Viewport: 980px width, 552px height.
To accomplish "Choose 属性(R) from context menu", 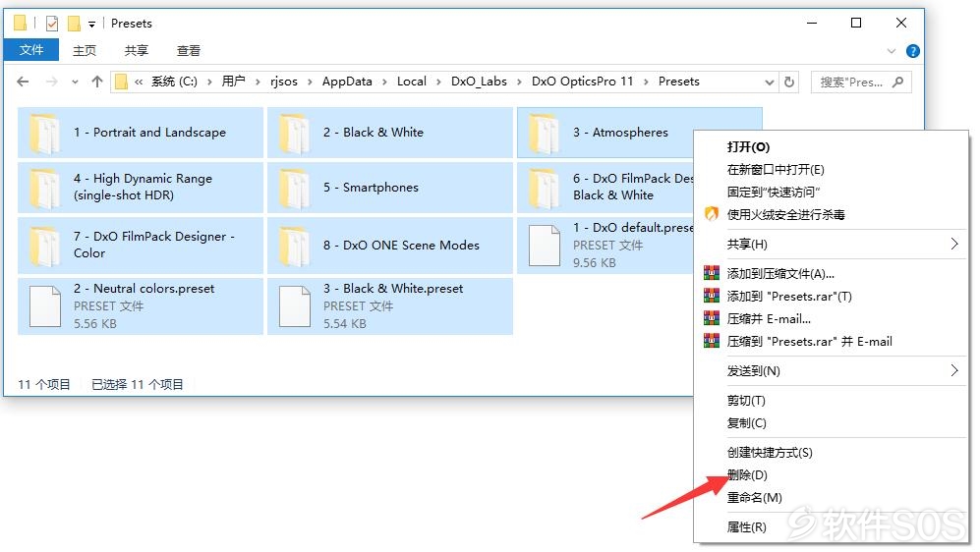I will click(832, 527).
